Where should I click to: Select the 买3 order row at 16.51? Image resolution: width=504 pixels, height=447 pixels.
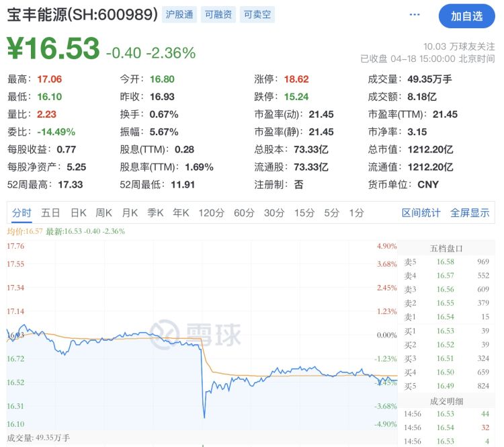tap(446, 358)
